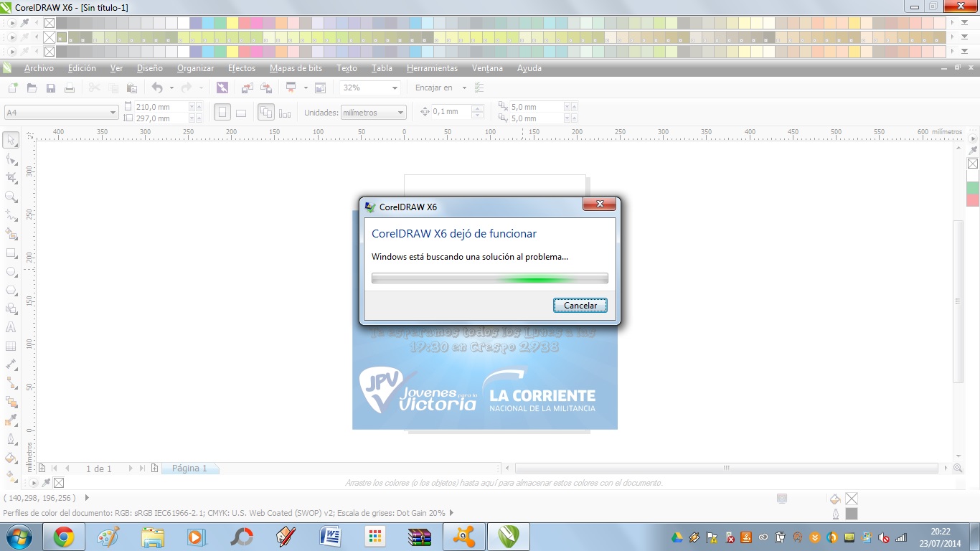Viewport: 980px width, 551px height.
Task: Open the Encajar en dropdown
Action: click(464, 88)
